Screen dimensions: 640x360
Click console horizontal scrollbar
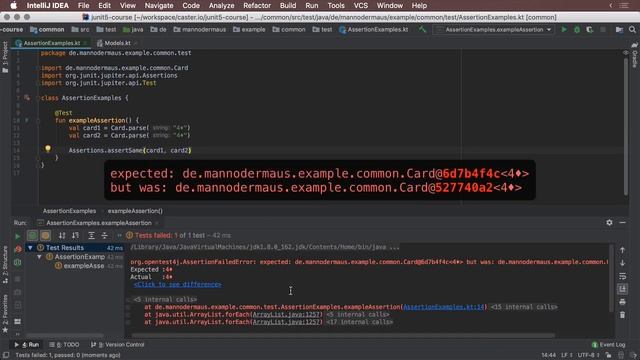pos(343,336)
